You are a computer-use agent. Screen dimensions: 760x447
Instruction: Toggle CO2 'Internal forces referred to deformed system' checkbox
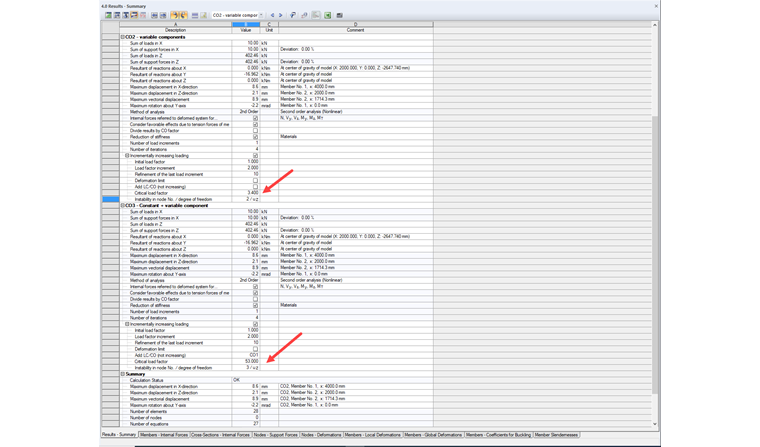(255, 118)
